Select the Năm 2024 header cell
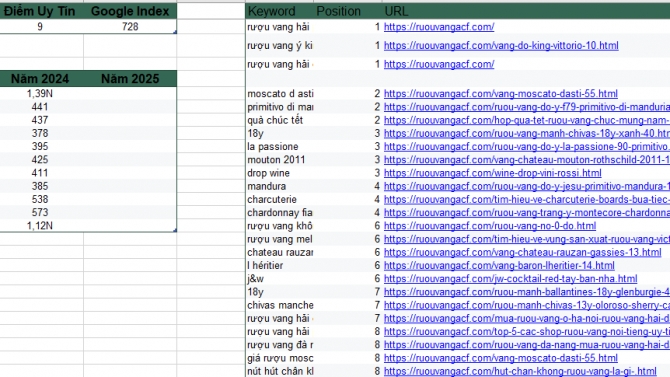 tap(40, 79)
